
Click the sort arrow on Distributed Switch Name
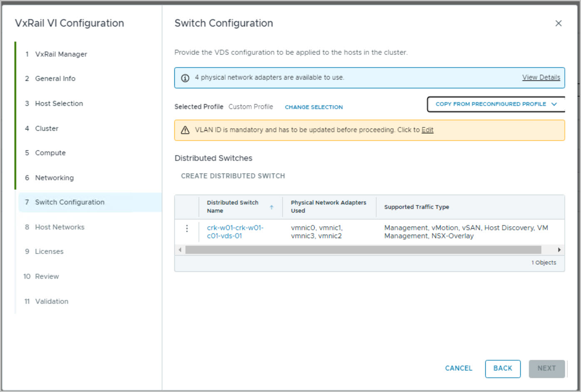pyautogui.click(x=271, y=207)
